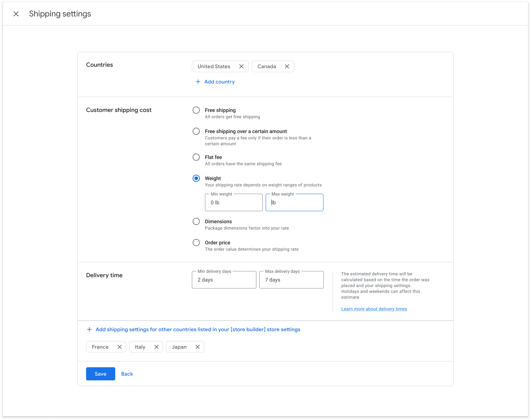The height and width of the screenshot is (420, 531).
Task: Remove Canada from Countries
Action: [287, 66]
